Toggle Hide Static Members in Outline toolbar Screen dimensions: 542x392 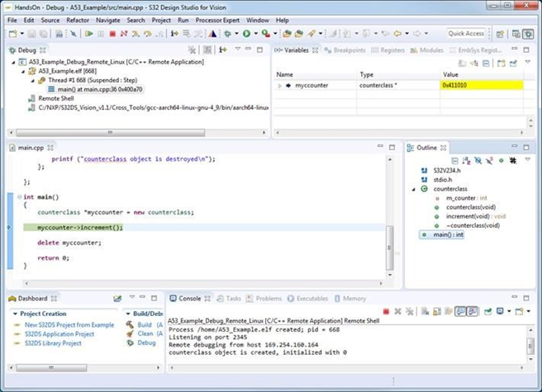pos(489,161)
